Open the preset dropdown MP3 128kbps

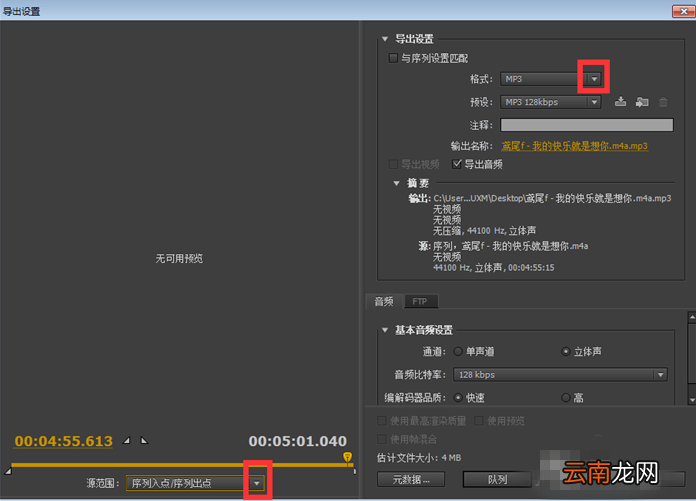coord(550,102)
